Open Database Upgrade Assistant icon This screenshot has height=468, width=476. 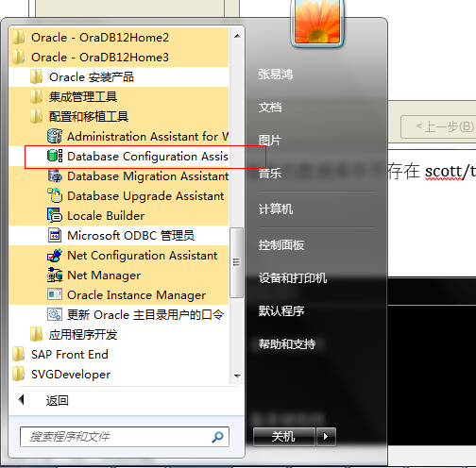[55, 195]
